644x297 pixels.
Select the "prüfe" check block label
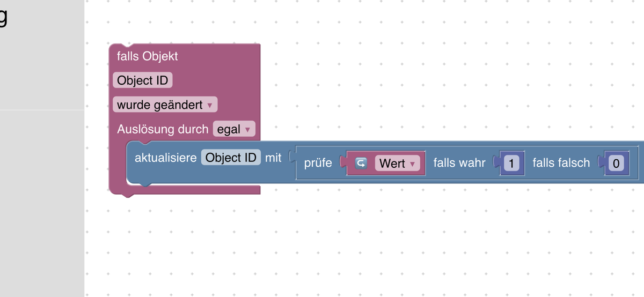318,163
